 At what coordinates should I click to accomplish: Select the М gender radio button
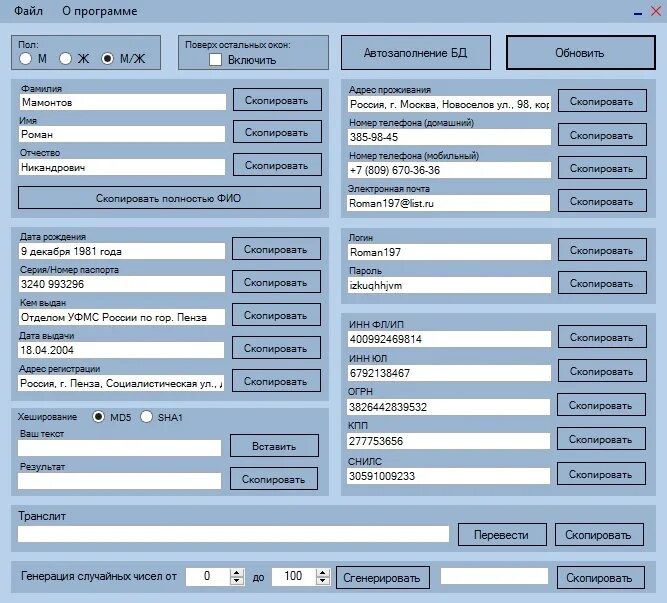point(26,58)
